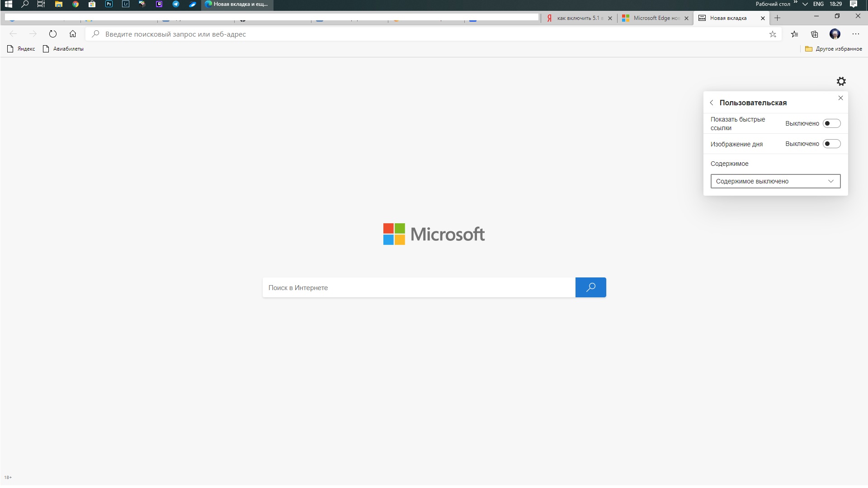This screenshot has height=488, width=868.
Task: Open Другое избранное folder
Action: 834,49
